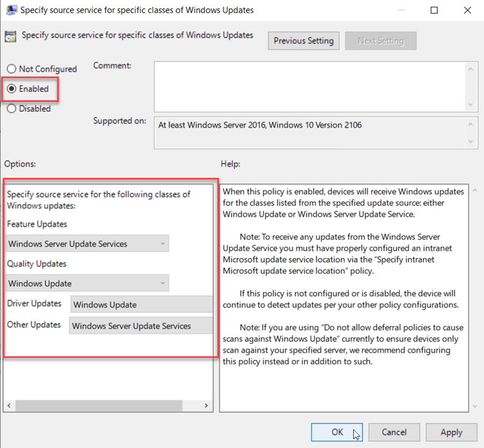
Task: Click the policy setting icon beside heading
Action: click(11, 37)
